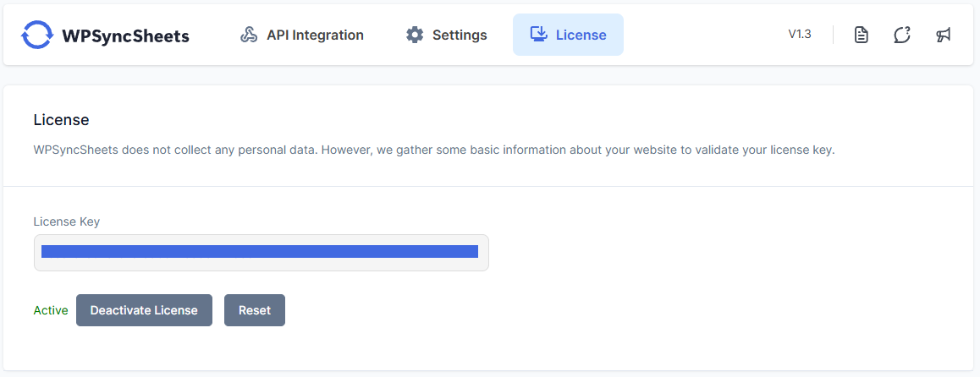The width and height of the screenshot is (980, 377).
Task: Switch to the Settings tab
Action: tap(460, 36)
